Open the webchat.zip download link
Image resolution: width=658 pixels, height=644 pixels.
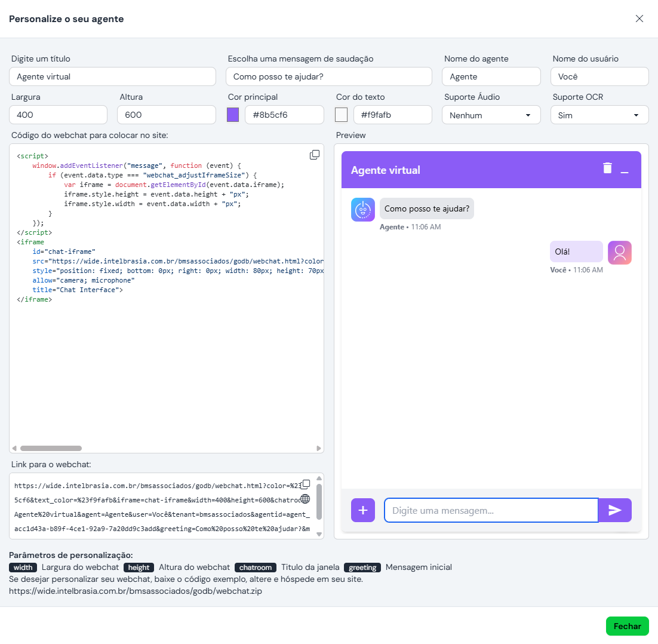(136, 591)
